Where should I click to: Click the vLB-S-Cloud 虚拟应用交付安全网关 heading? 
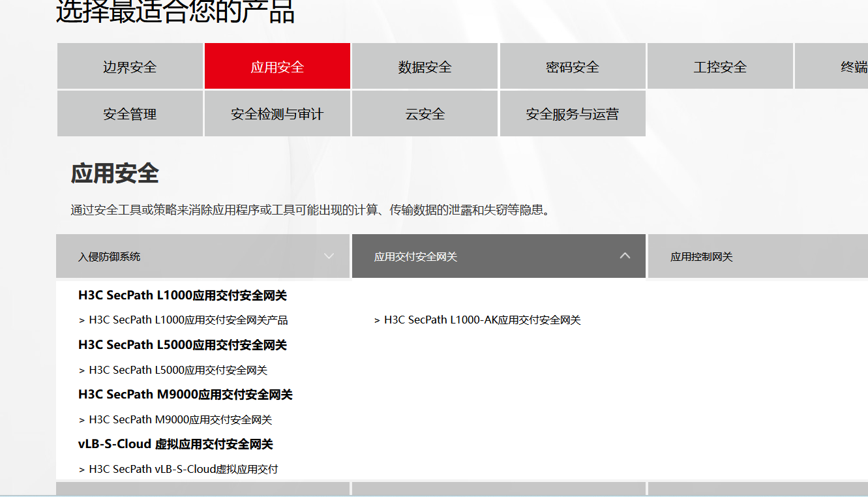coord(175,444)
